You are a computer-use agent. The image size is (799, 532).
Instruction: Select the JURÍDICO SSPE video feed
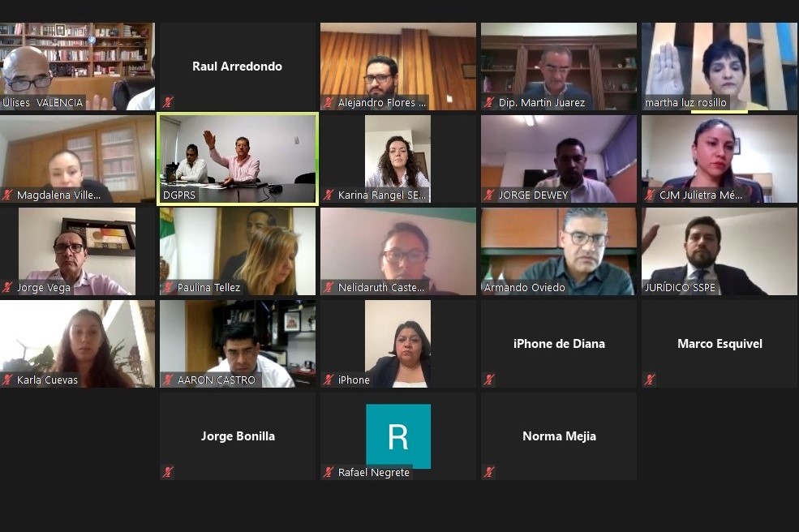[x=720, y=251]
